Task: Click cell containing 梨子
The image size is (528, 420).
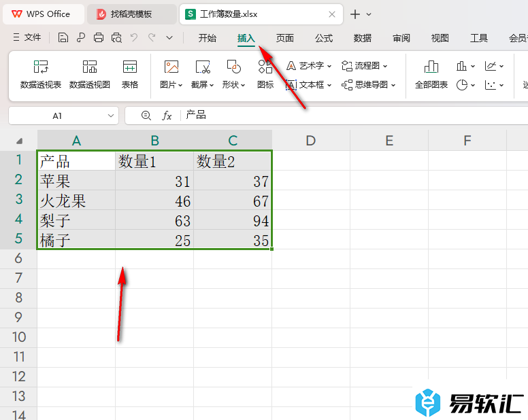Action: tap(76, 220)
